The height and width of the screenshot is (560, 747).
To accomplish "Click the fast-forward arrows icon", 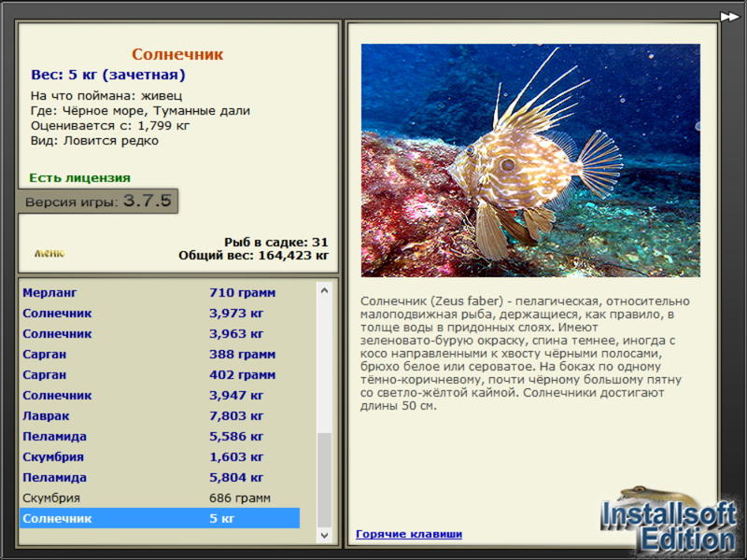I will (x=729, y=16).
